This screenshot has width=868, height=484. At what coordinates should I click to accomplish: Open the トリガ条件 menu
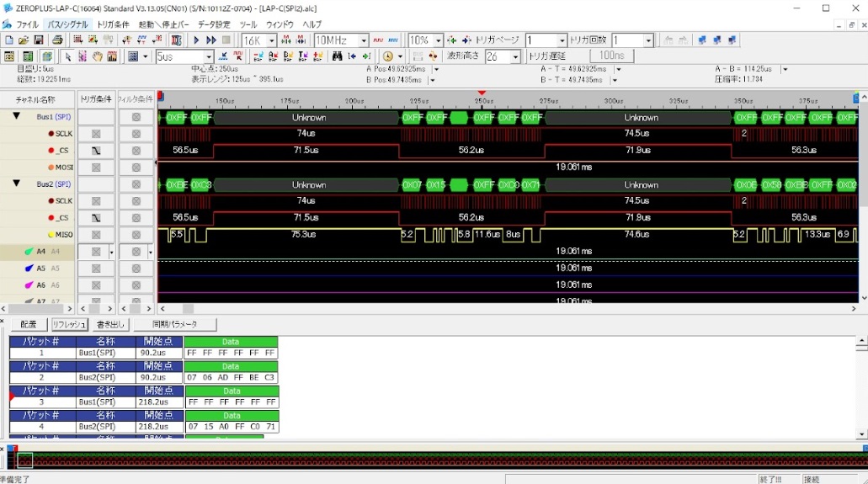(113, 24)
